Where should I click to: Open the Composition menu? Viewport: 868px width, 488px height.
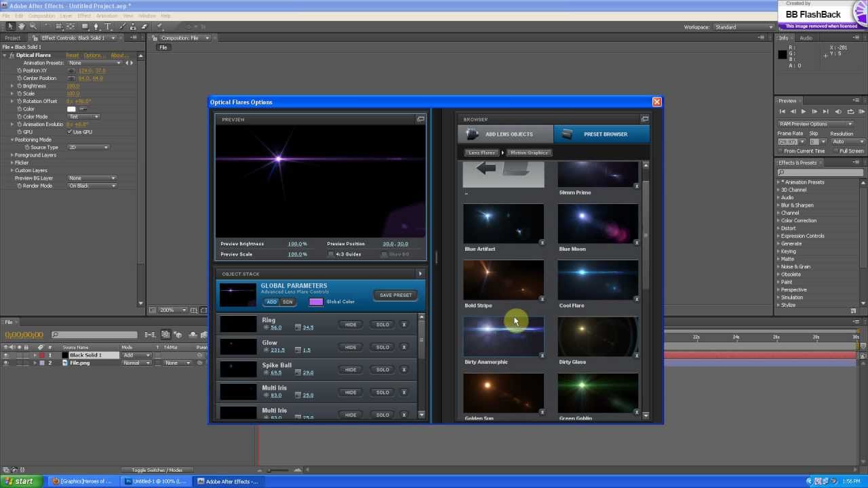click(42, 16)
